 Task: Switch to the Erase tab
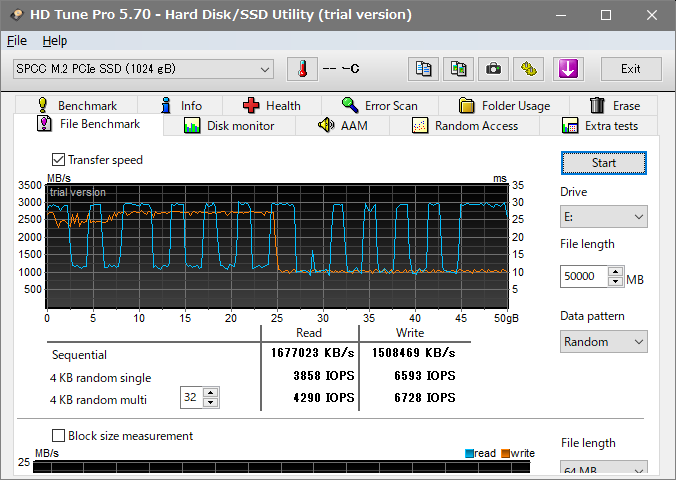614,106
